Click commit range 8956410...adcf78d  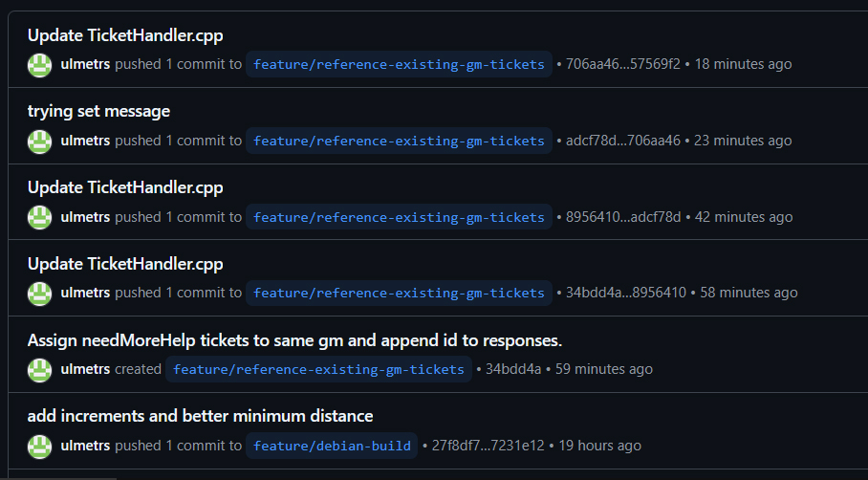[x=623, y=217]
